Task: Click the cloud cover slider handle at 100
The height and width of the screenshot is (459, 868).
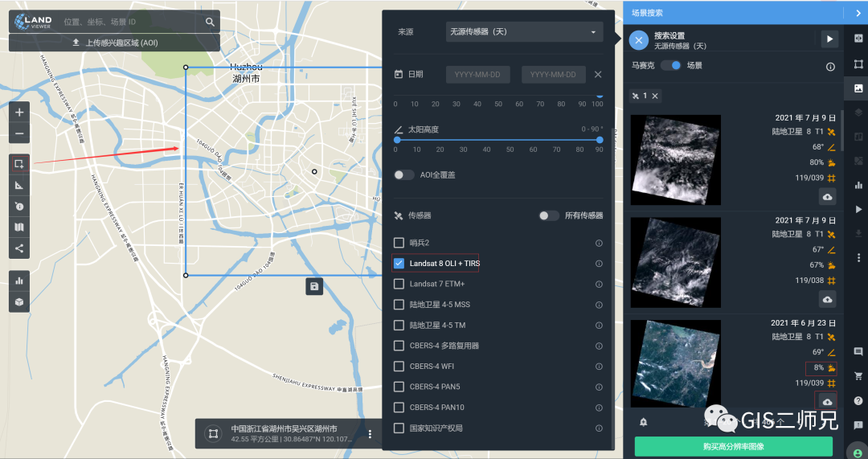Action: tap(599, 95)
